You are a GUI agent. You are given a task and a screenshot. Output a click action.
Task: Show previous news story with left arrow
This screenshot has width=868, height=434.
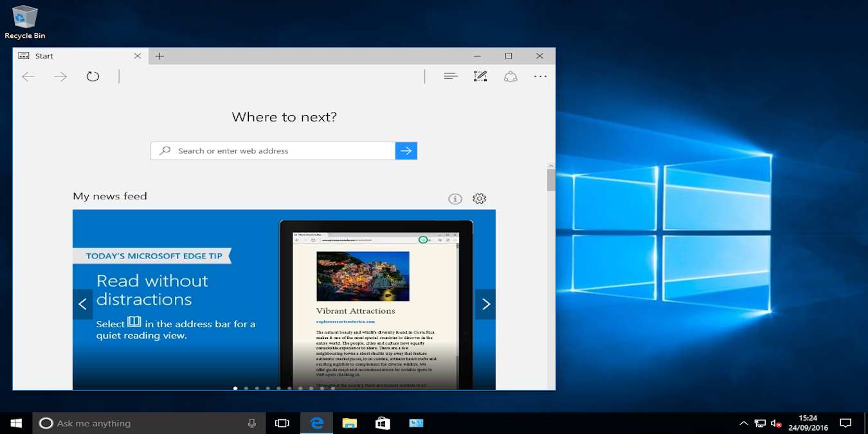coord(82,303)
